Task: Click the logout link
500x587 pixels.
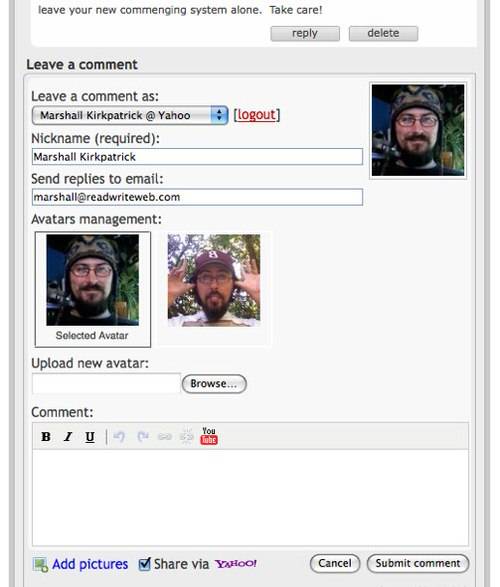Action: tap(256, 115)
